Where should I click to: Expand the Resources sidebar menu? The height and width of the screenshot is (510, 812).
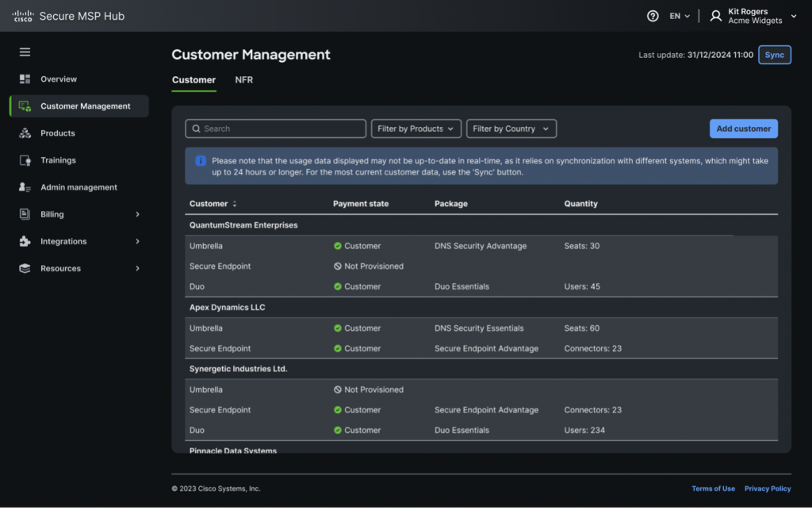point(137,268)
